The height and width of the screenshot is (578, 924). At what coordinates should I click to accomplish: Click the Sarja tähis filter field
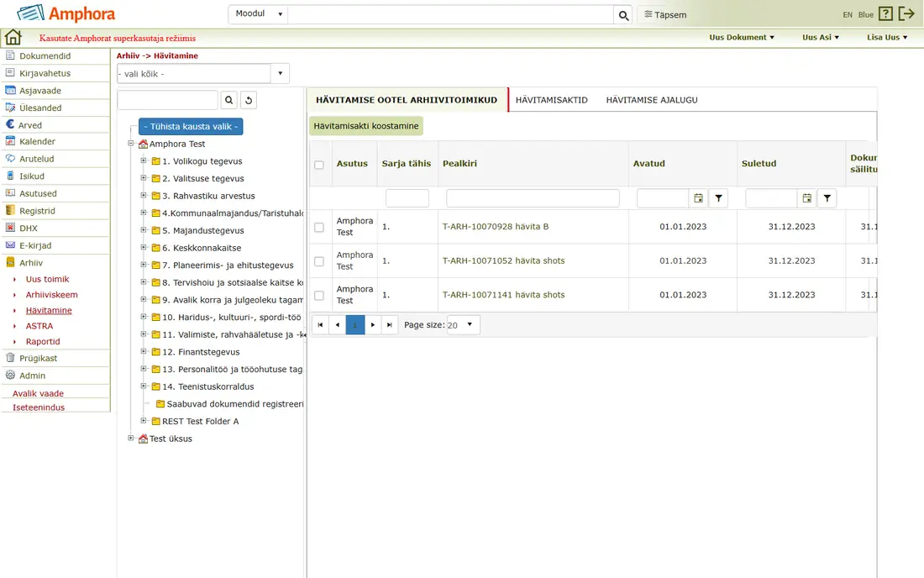click(x=407, y=198)
